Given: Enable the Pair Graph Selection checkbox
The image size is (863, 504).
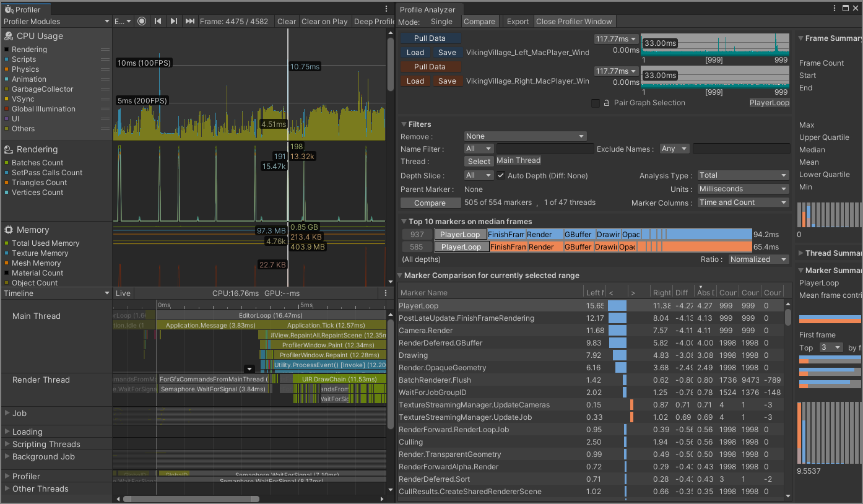Looking at the screenshot, I should pyautogui.click(x=596, y=103).
